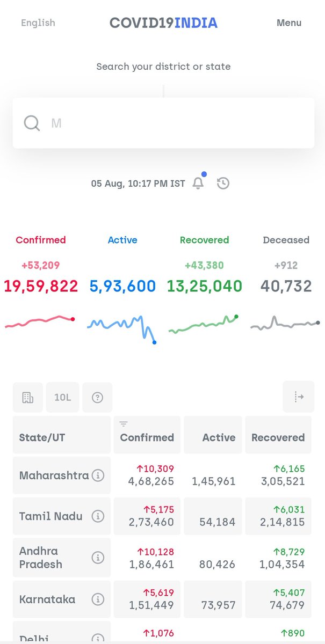Click Tamil Nadu confirmed value 2,73,460
This screenshot has width=325, height=644.
click(x=151, y=522)
